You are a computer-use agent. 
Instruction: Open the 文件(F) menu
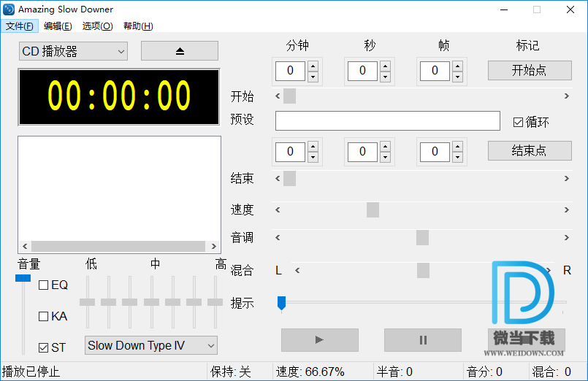click(x=20, y=26)
